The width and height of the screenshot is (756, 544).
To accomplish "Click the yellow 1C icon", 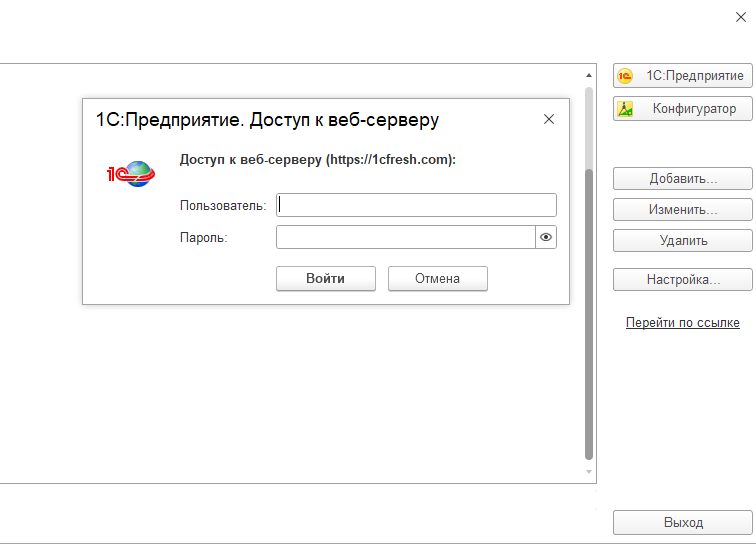I will (625, 76).
